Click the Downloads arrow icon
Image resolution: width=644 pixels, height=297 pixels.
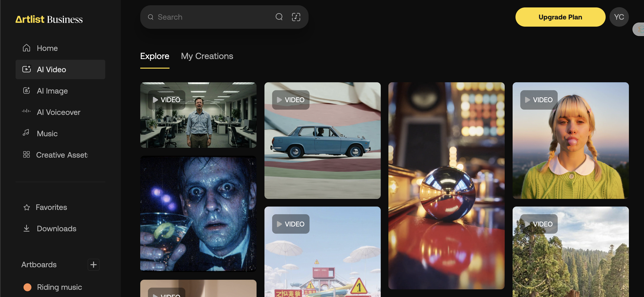click(26, 228)
